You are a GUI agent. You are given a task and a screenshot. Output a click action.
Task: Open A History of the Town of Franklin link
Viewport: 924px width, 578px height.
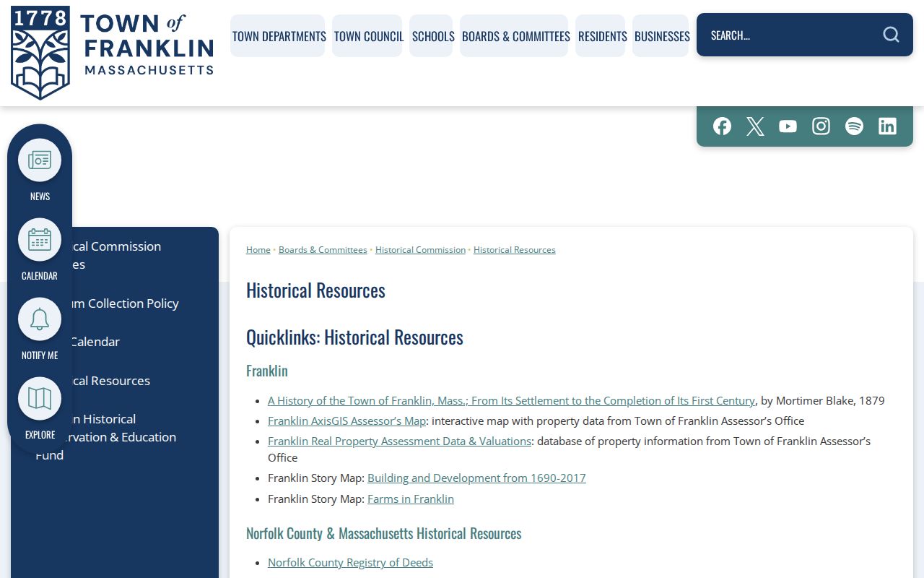511,401
